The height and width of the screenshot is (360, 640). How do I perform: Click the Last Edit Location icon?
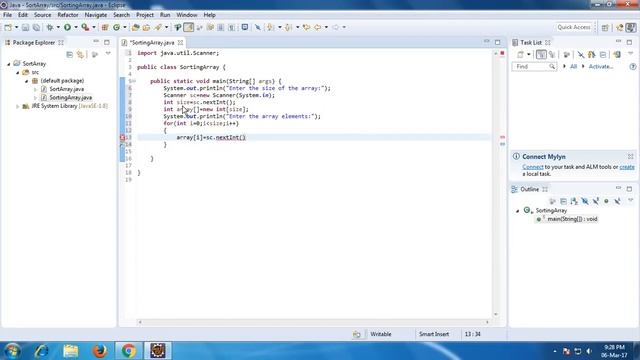coord(307,27)
